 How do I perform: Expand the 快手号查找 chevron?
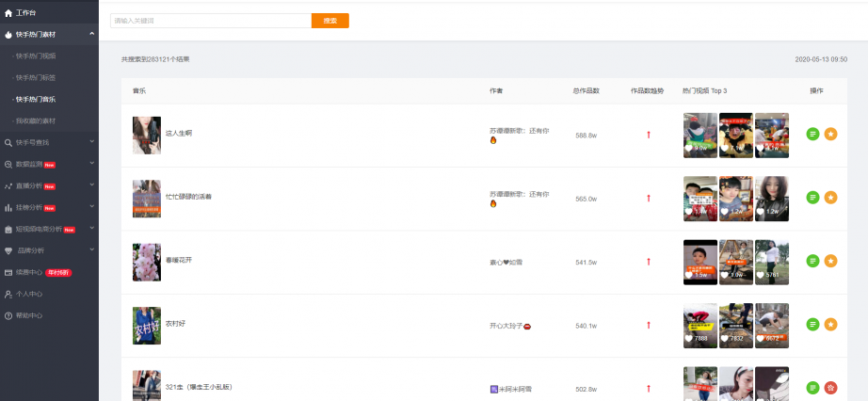tap(92, 142)
